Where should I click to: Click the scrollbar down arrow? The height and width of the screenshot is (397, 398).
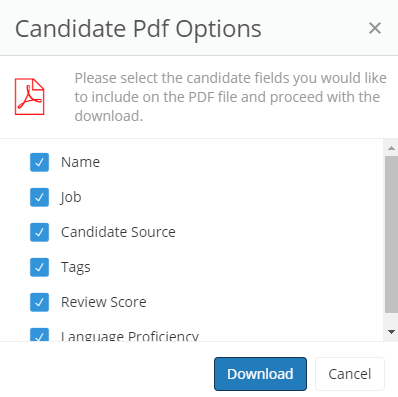click(391, 332)
